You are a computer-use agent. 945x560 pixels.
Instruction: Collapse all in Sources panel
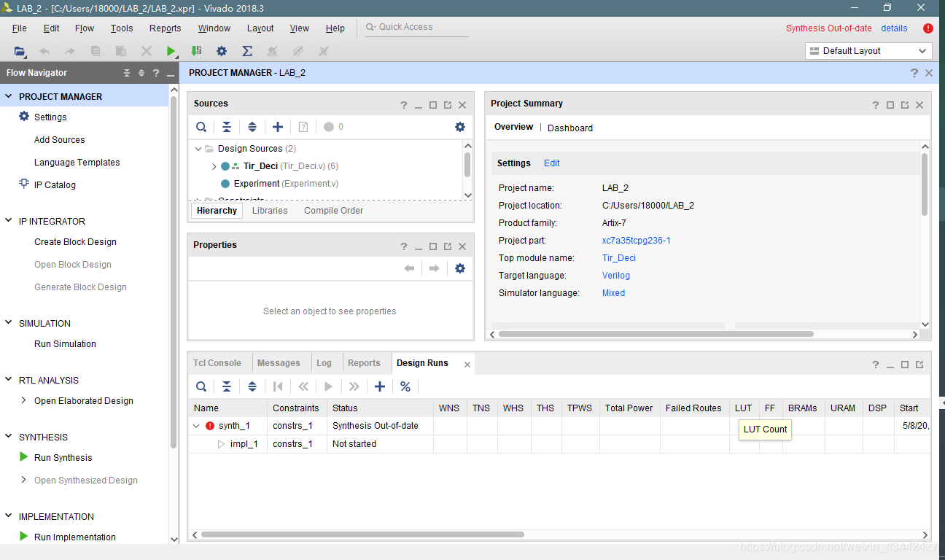[227, 127]
